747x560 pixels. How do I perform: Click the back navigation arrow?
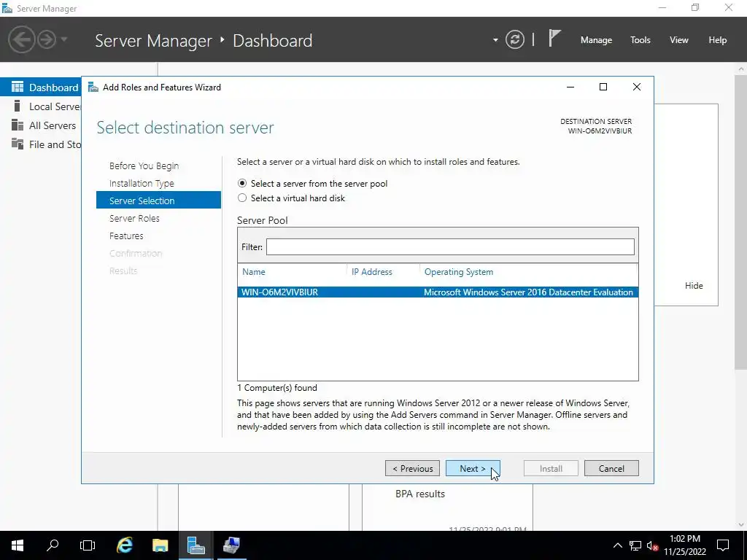pyautogui.click(x=22, y=39)
